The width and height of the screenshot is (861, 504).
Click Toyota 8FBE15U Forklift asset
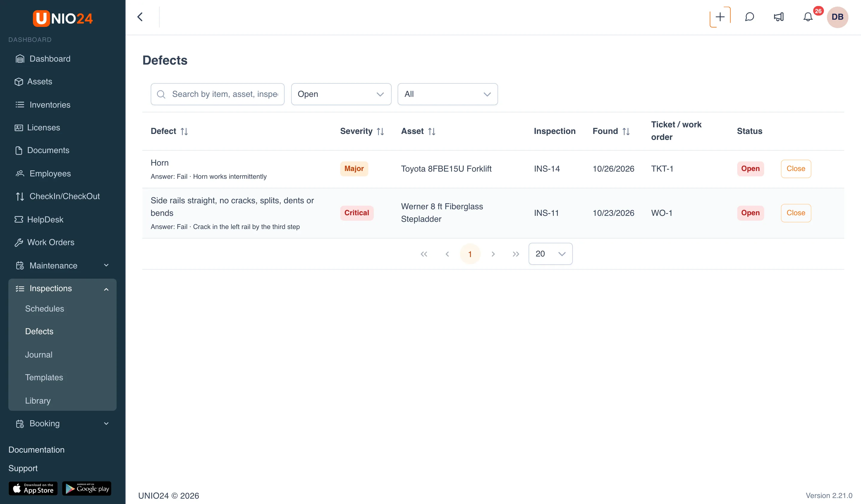446,169
